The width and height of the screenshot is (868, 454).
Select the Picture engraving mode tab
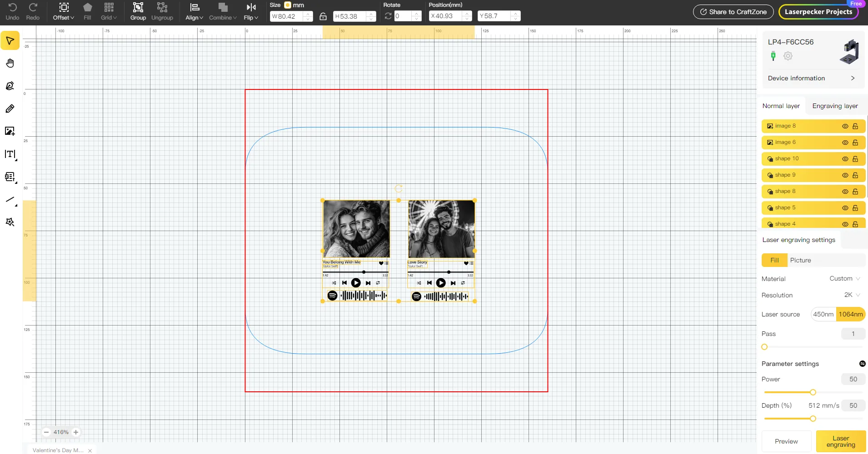(800, 260)
